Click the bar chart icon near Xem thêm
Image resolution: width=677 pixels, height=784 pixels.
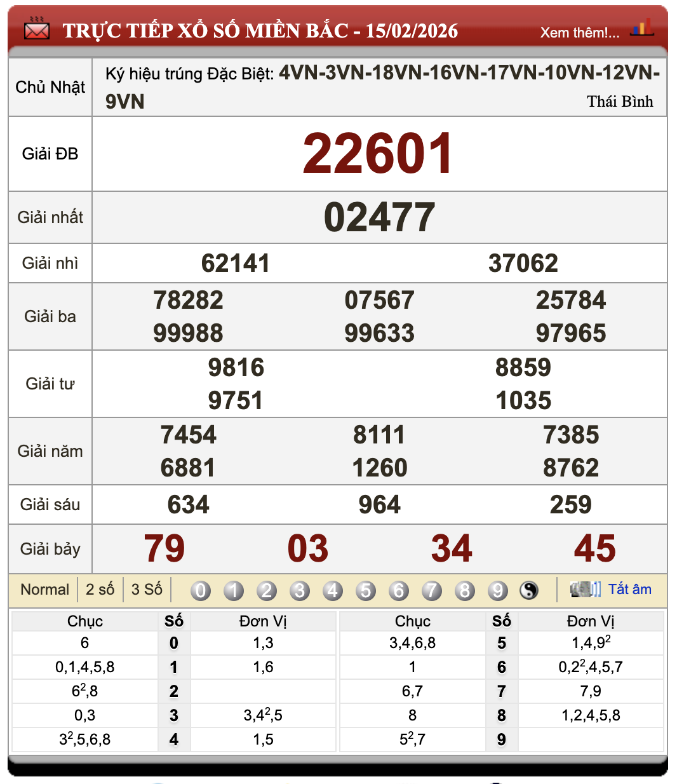[x=643, y=28]
